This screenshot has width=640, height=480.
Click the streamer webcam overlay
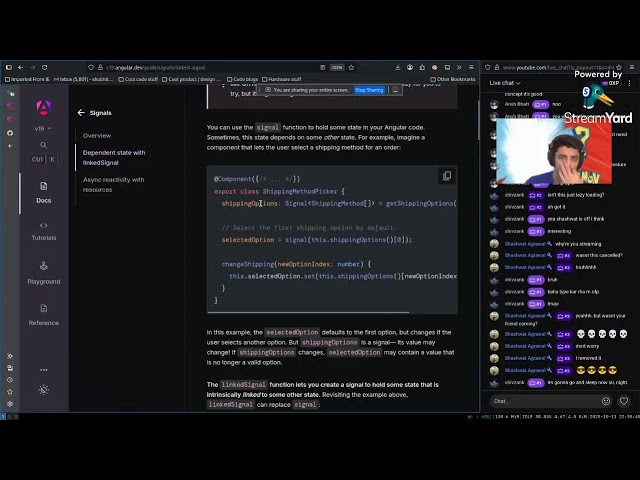tap(554, 151)
